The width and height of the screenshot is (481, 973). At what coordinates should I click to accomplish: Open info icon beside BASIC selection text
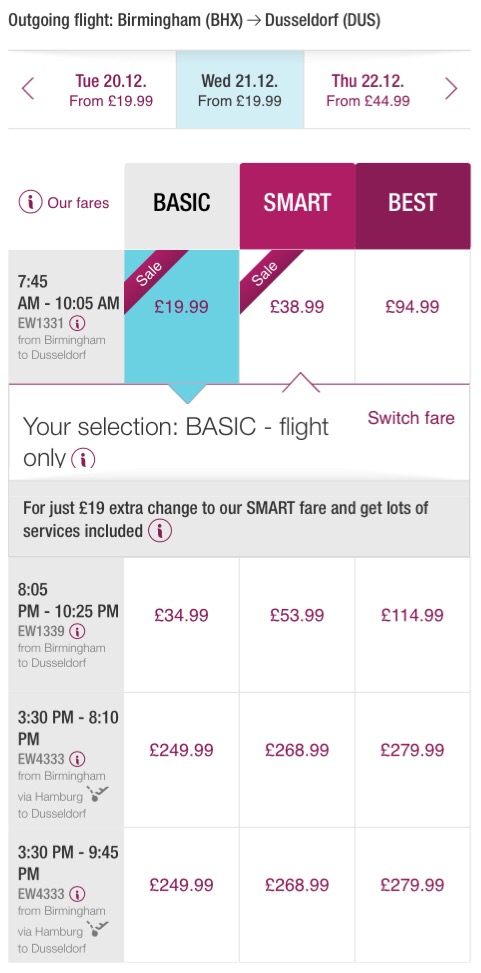click(83, 459)
